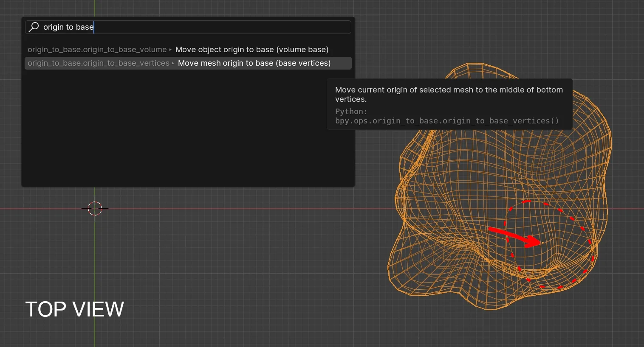Click the search magnifying glass icon
The height and width of the screenshot is (347, 644).
(34, 27)
